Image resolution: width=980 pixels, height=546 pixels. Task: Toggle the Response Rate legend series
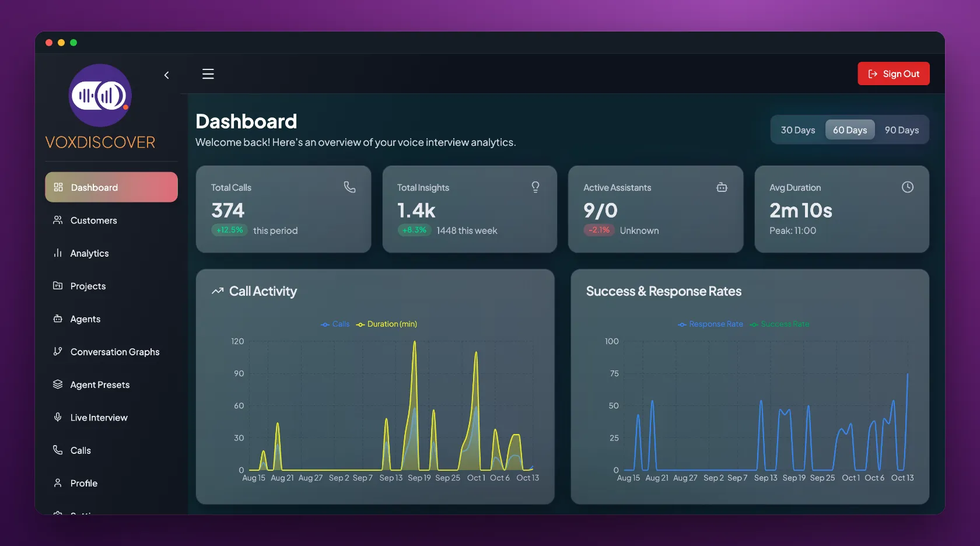point(710,324)
